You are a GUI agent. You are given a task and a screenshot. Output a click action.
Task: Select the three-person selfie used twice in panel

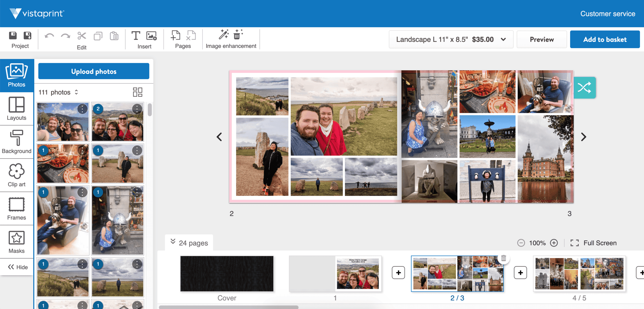(x=117, y=122)
